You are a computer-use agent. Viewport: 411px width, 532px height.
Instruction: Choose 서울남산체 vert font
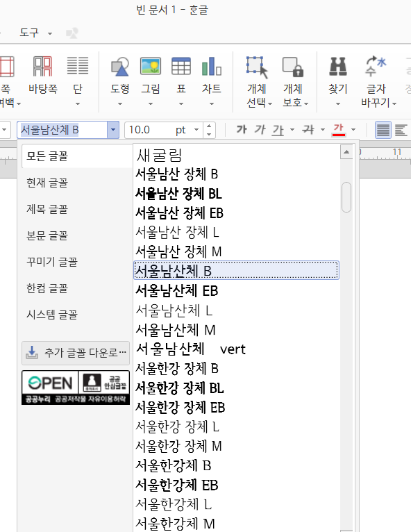236,349
